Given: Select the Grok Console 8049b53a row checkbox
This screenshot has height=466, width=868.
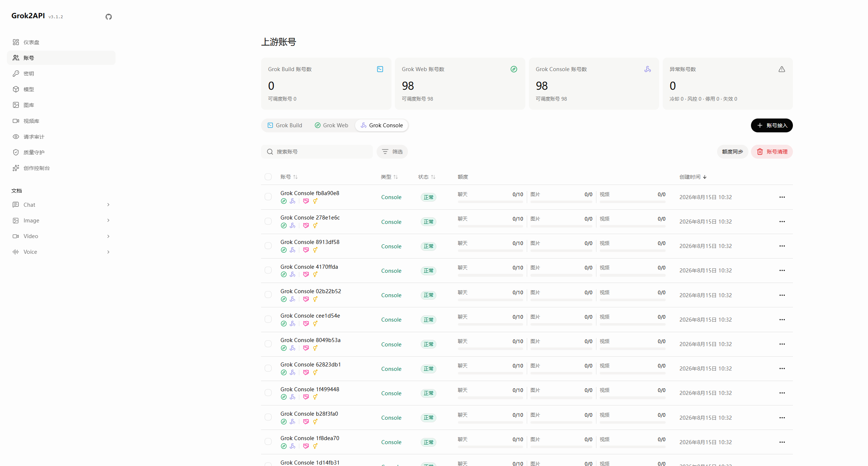Looking at the screenshot, I should [268, 344].
